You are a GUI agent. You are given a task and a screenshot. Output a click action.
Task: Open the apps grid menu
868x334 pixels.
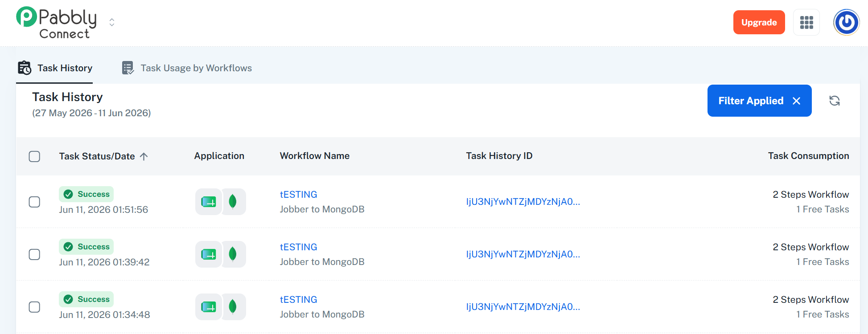click(x=806, y=22)
